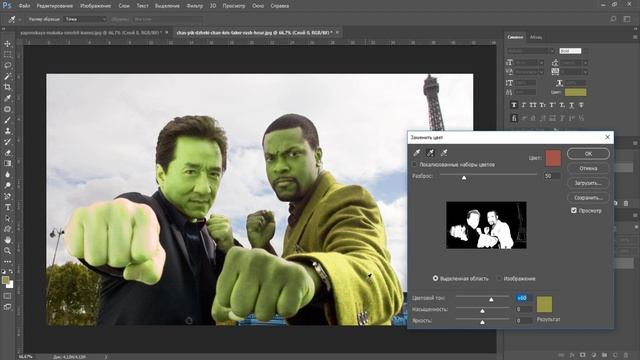The width and height of the screenshot is (640, 360).
Task: Select the Zoom tool
Action: coord(7,251)
